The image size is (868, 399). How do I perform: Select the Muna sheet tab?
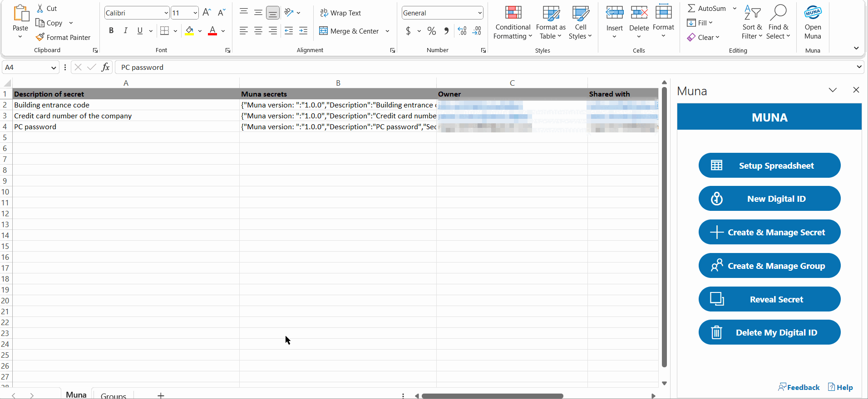(76, 394)
